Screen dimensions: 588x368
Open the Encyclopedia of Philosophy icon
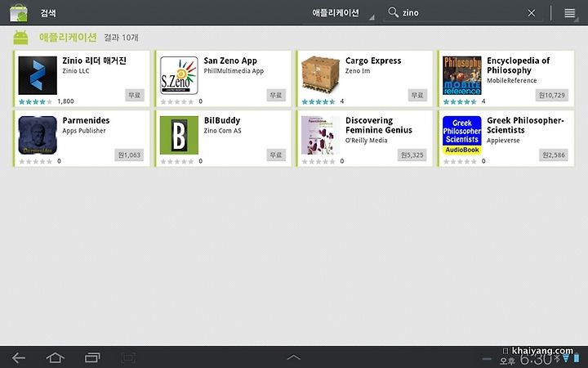click(x=462, y=75)
